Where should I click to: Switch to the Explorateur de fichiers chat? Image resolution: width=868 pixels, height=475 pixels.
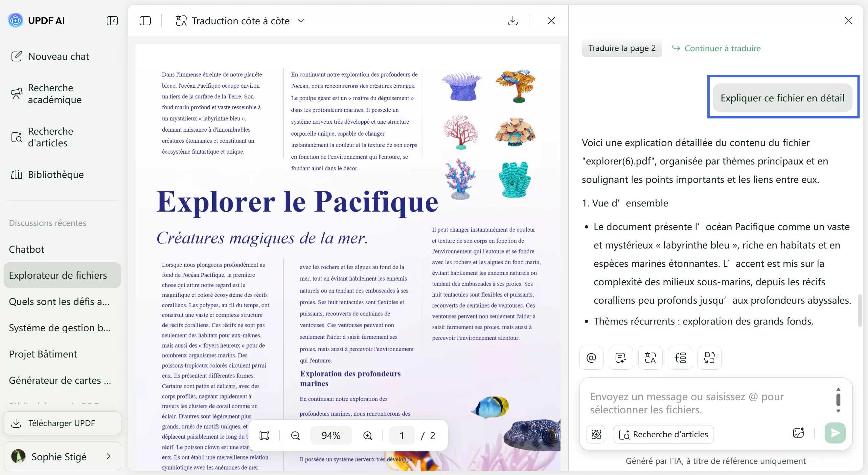62,275
